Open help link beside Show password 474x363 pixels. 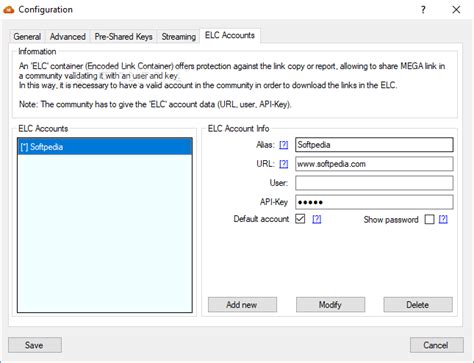(443, 219)
